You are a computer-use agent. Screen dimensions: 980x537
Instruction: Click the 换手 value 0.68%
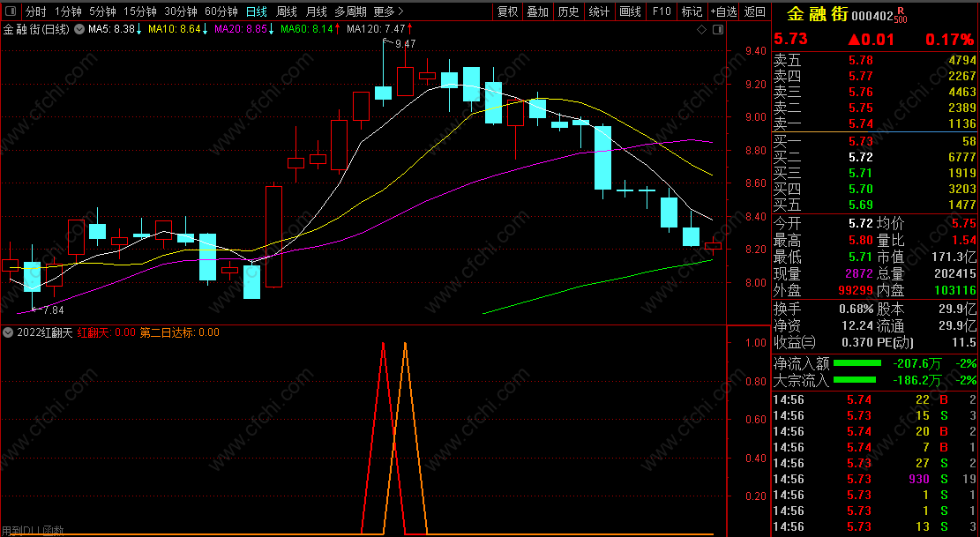857,310
